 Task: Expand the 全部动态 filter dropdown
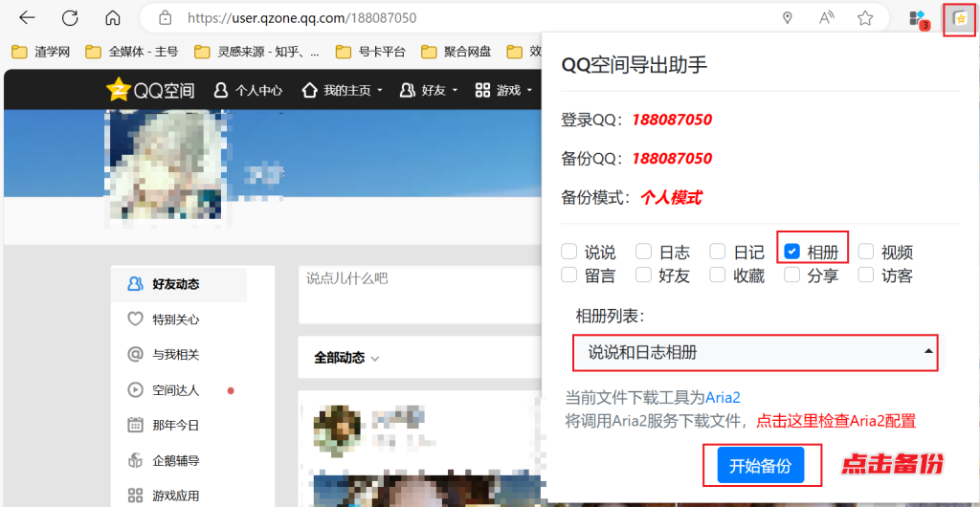[346, 358]
